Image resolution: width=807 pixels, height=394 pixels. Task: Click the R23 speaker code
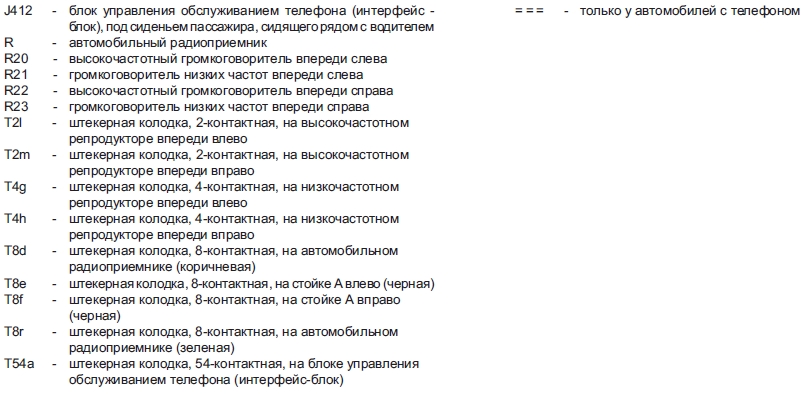[x=16, y=107]
